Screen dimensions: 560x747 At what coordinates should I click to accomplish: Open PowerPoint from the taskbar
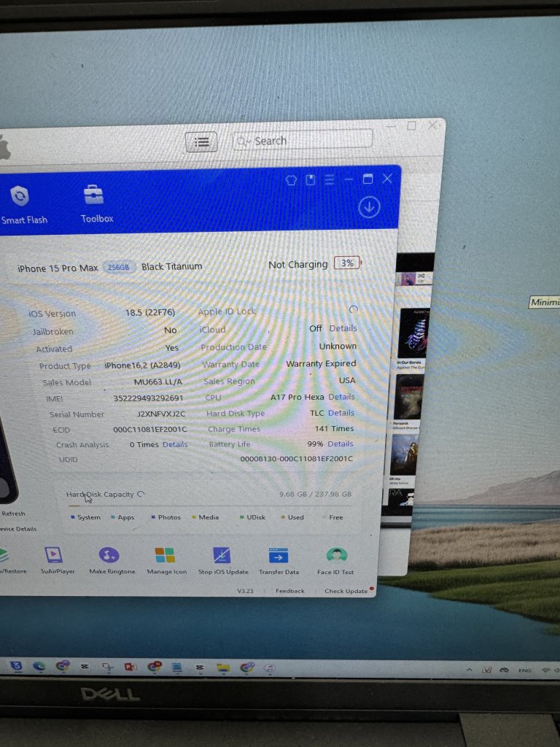[130, 667]
